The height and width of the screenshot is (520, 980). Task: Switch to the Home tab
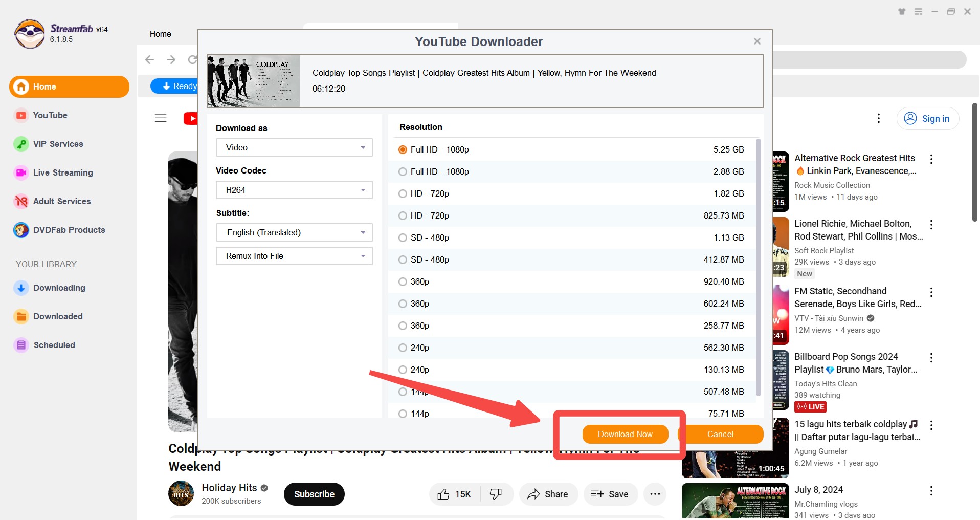[x=161, y=34]
